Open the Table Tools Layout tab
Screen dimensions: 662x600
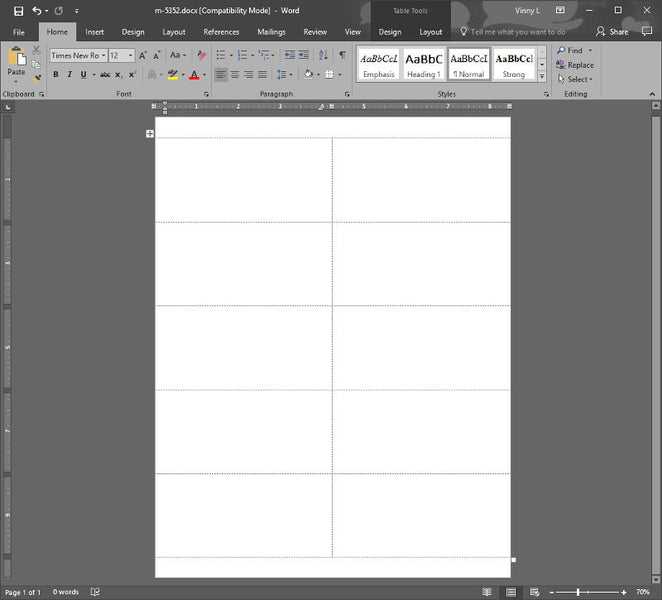[x=431, y=32]
